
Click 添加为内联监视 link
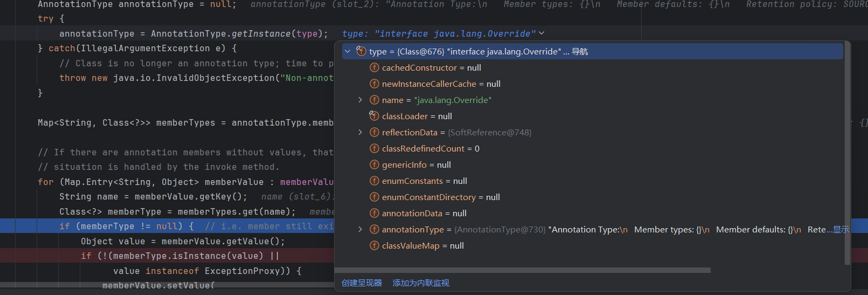(x=421, y=283)
